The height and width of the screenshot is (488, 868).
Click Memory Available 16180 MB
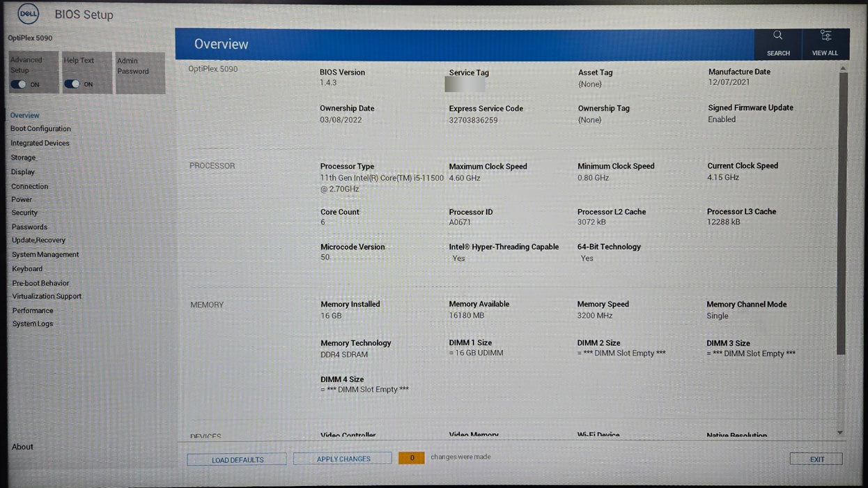(466, 316)
